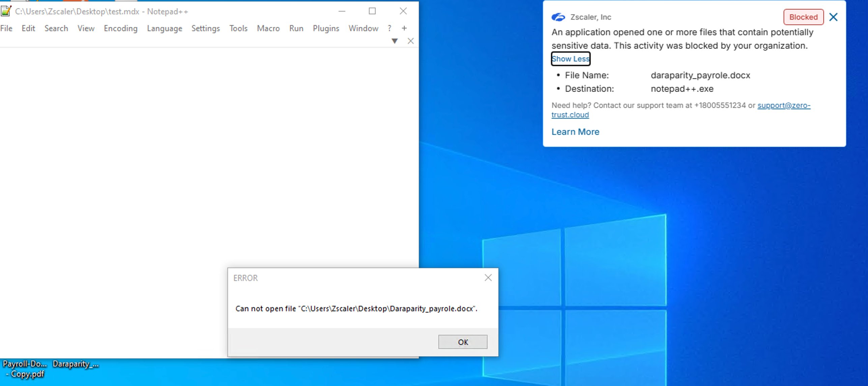The height and width of the screenshot is (386, 868).
Task: Close the Notepad++ window
Action: [403, 11]
